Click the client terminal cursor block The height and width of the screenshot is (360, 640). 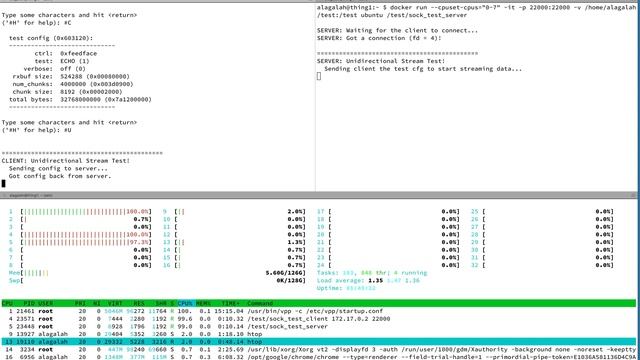4,184
